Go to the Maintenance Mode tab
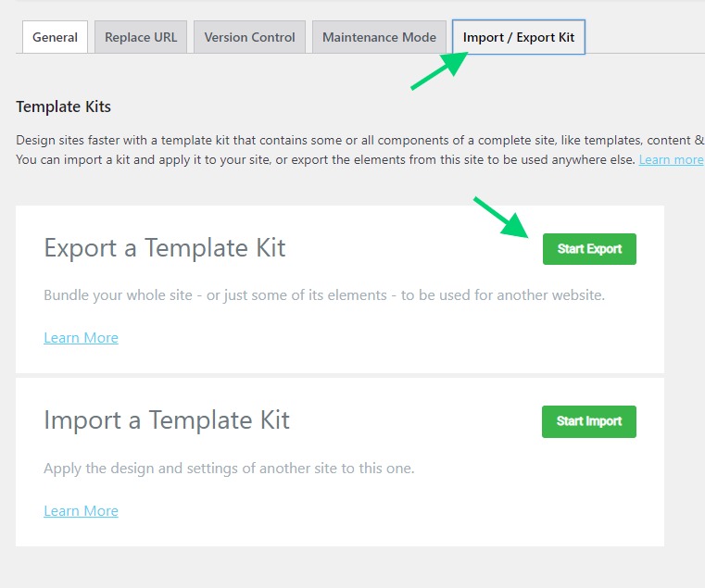Screen dimensions: 705x588 (379, 37)
